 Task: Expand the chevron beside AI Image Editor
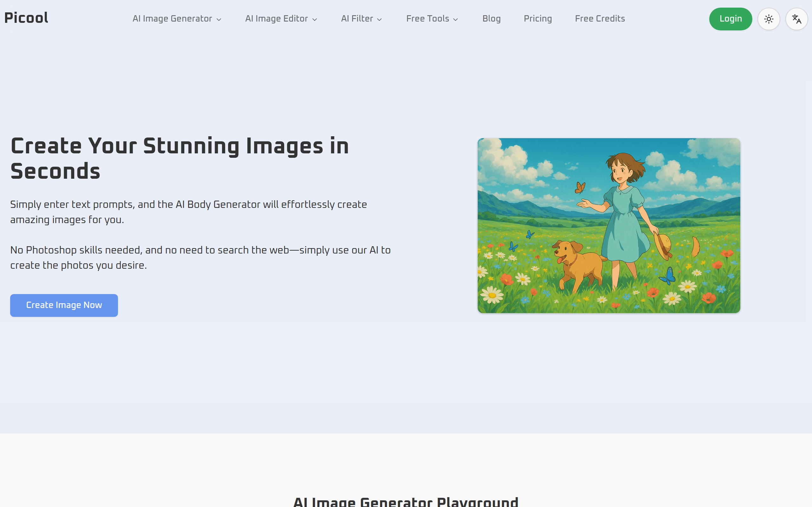tap(315, 20)
